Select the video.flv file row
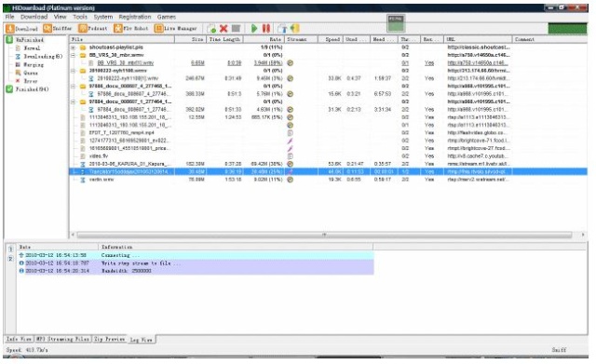 coord(329,156)
